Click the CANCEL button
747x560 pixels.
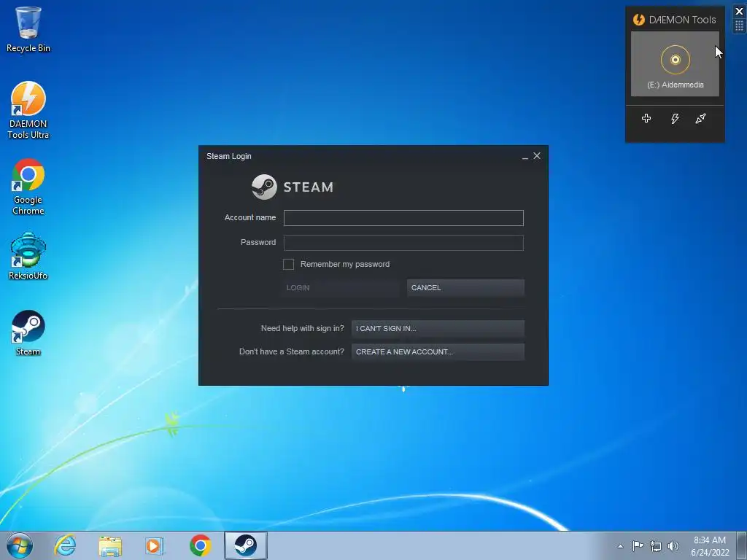coord(465,287)
